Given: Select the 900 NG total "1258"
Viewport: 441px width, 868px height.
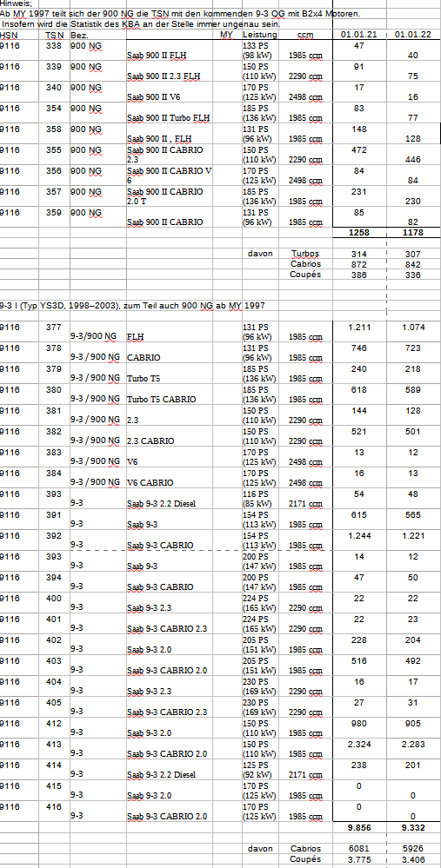Looking at the screenshot, I should tap(359, 233).
